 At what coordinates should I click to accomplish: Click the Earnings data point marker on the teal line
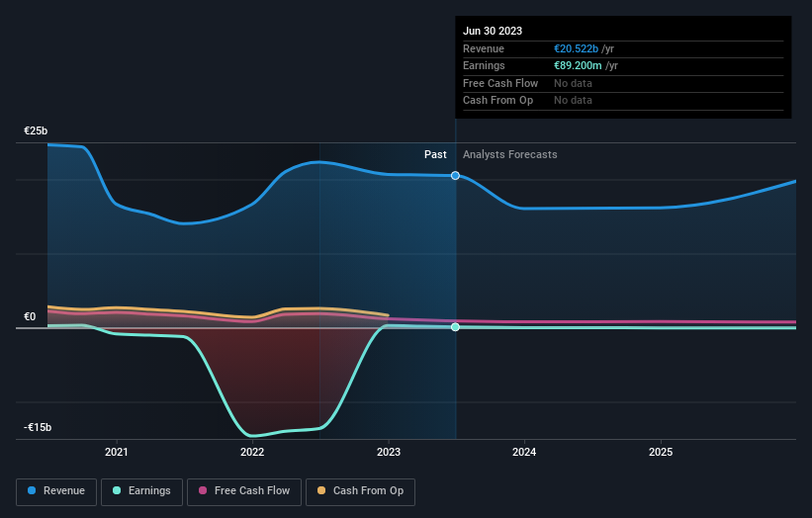[455, 327]
